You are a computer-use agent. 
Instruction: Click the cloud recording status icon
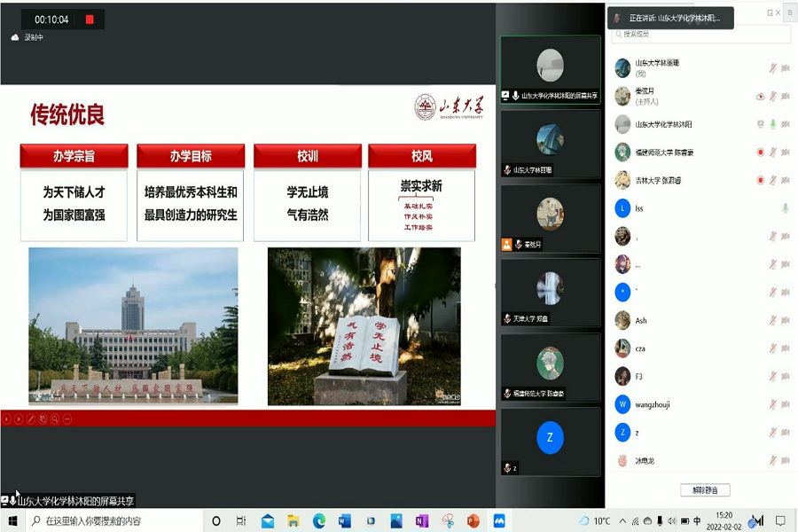pos(15,37)
